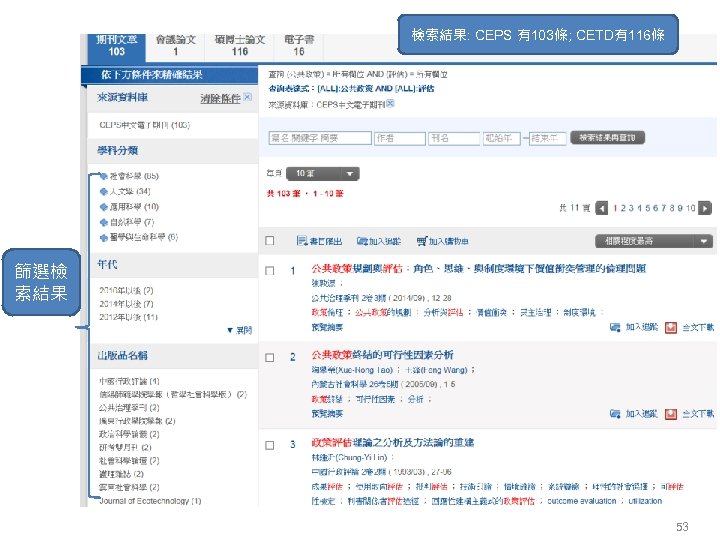Filter by 自然科學 (7) subject
720x540 pixels.
coord(132,222)
